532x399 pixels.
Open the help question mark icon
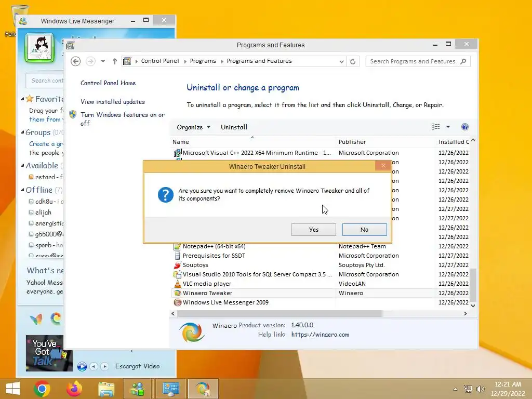[465, 127]
